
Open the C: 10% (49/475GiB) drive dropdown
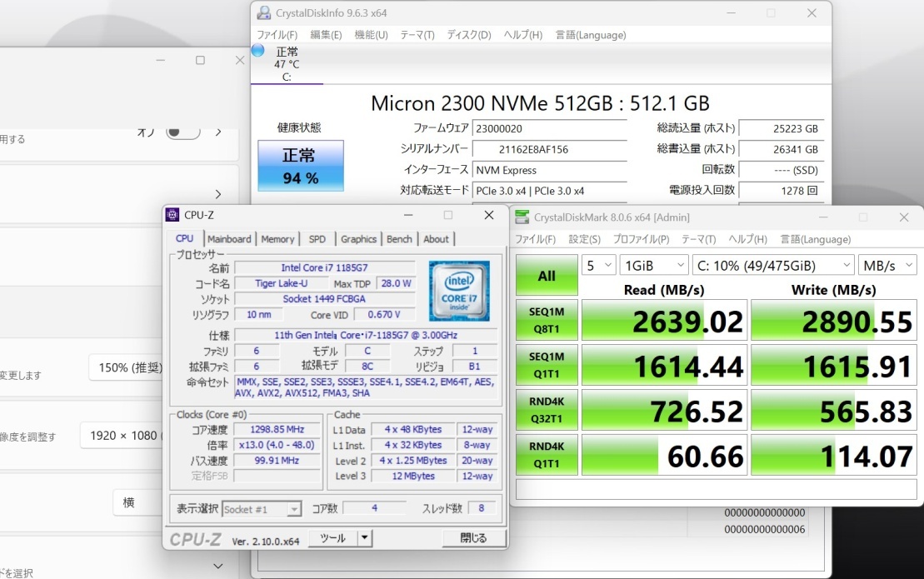coord(773,266)
